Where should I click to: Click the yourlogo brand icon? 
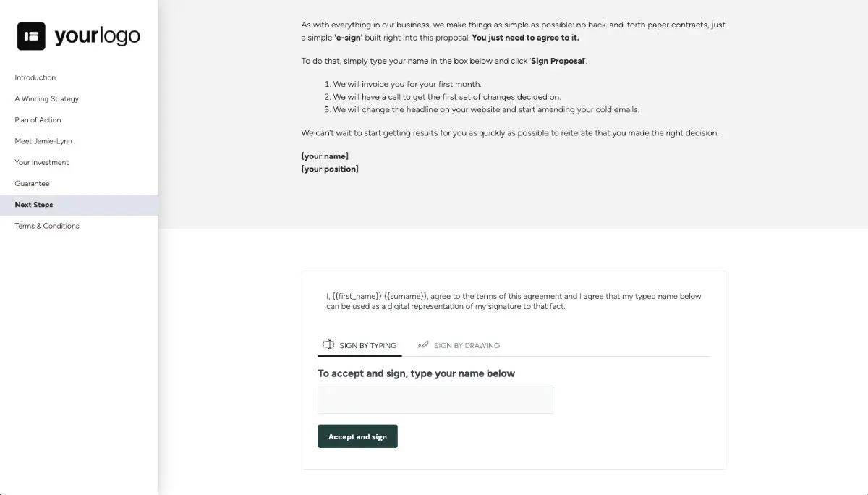[x=30, y=35]
